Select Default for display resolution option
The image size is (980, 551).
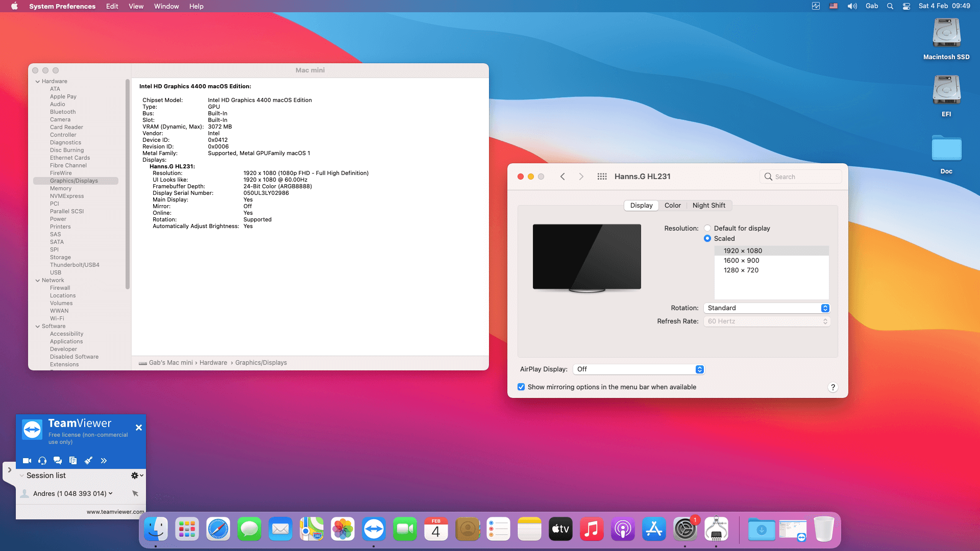coord(707,228)
